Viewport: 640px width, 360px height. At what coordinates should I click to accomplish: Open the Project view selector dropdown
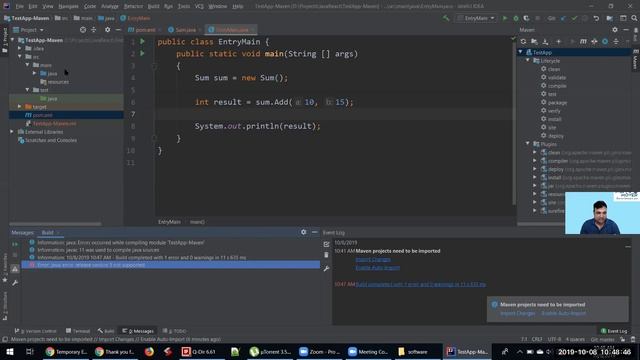click(29, 30)
